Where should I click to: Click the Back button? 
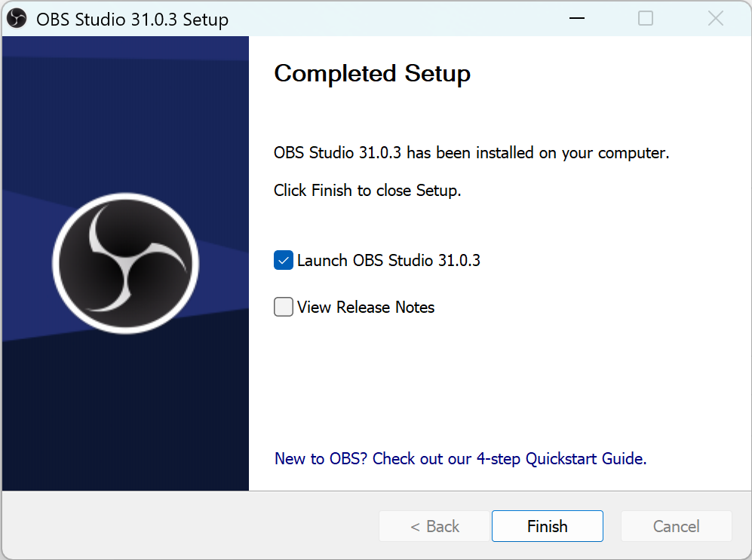434,526
